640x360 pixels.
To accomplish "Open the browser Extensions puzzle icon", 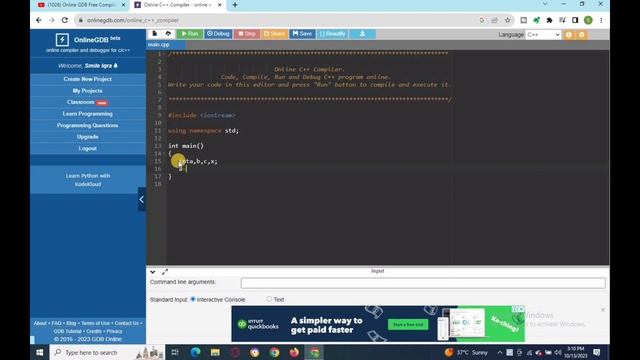I will [549, 20].
